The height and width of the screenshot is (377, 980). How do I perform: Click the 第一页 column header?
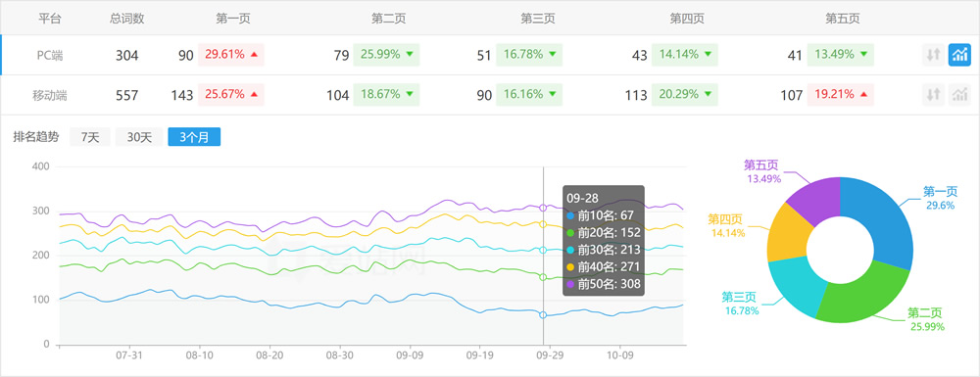click(233, 18)
